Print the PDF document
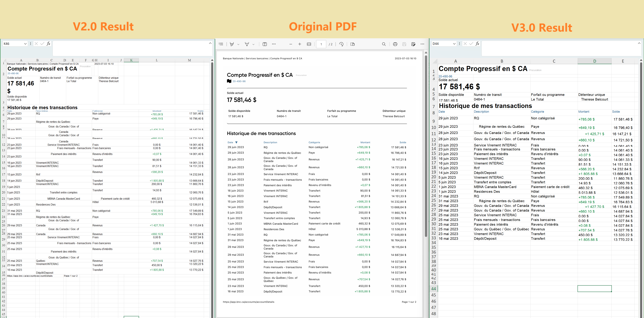The height and width of the screenshot is (318, 644). pyautogui.click(x=395, y=44)
